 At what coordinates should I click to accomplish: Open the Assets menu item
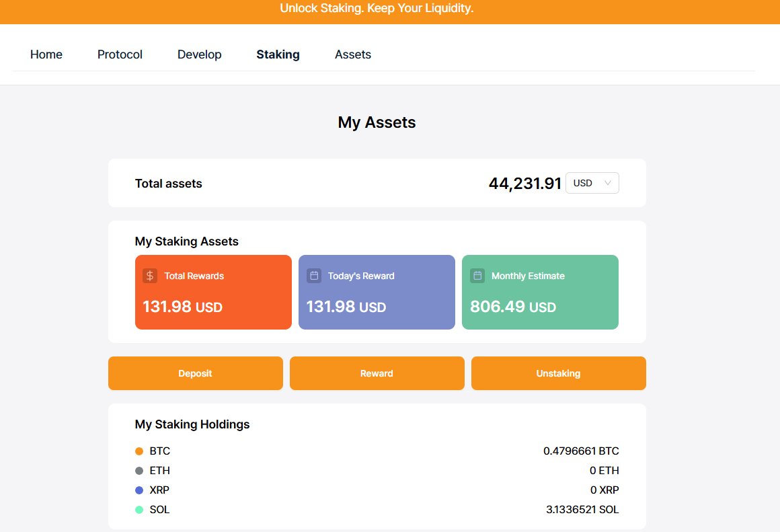[353, 54]
